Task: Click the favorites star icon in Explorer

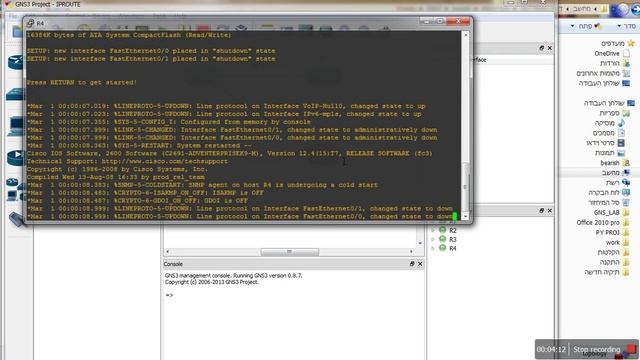Action: (631, 43)
